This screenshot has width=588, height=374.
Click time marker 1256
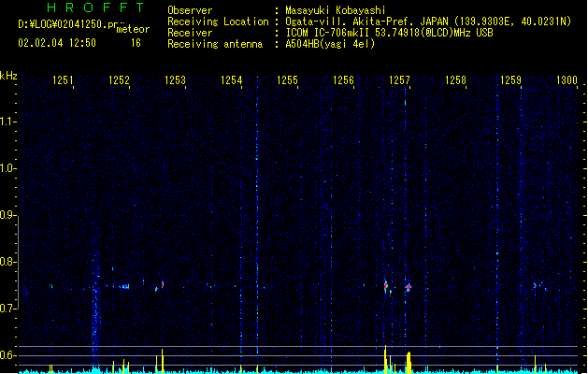tap(343, 79)
